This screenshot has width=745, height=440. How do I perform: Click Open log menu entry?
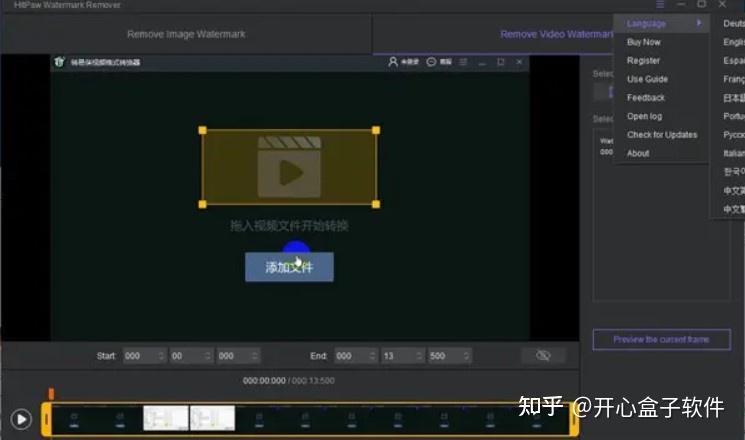click(x=644, y=116)
